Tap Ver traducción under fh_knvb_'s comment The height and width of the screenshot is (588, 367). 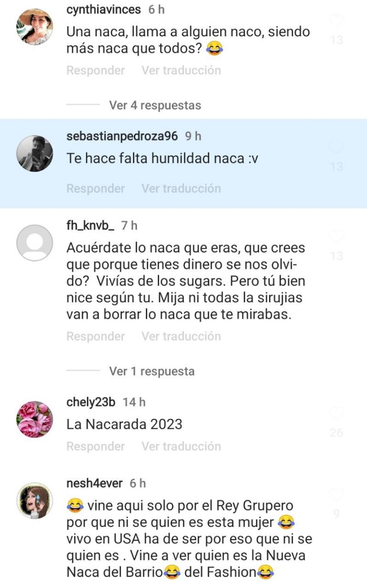tap(181, 336)
